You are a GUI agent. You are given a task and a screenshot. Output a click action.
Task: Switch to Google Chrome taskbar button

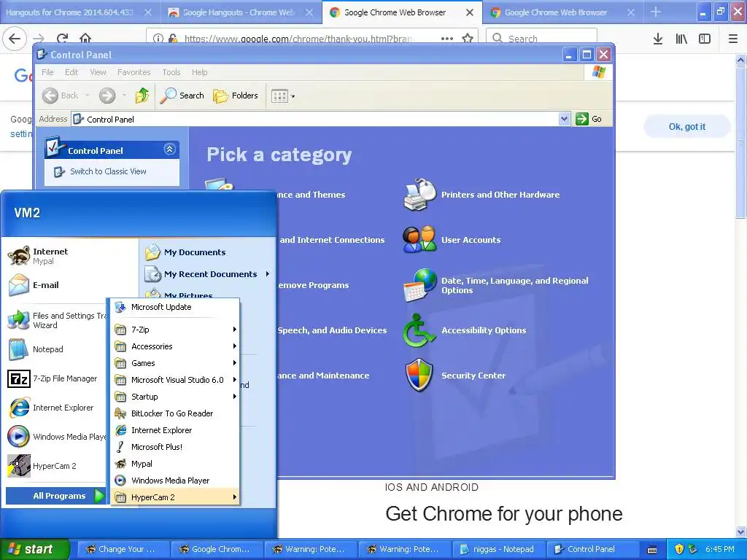(216, 550)
